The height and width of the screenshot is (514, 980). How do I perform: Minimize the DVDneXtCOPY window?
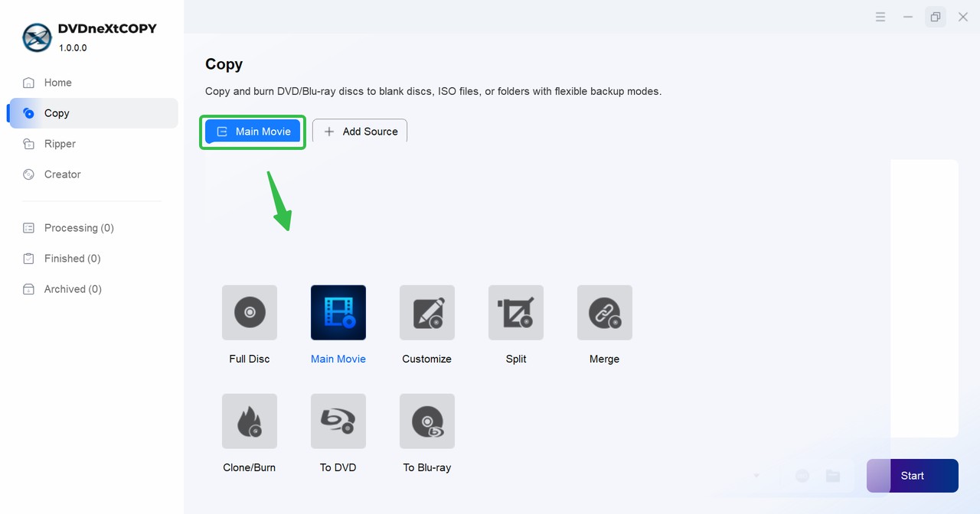coord(908,17)
